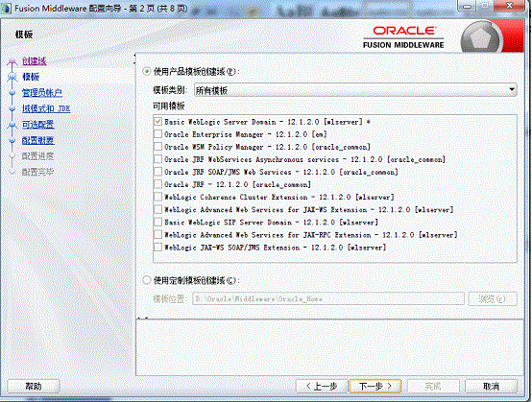Screen dimensions: 532x402
Task: Select 使用定制模板创建域 radio option
Action: [147, 280]
